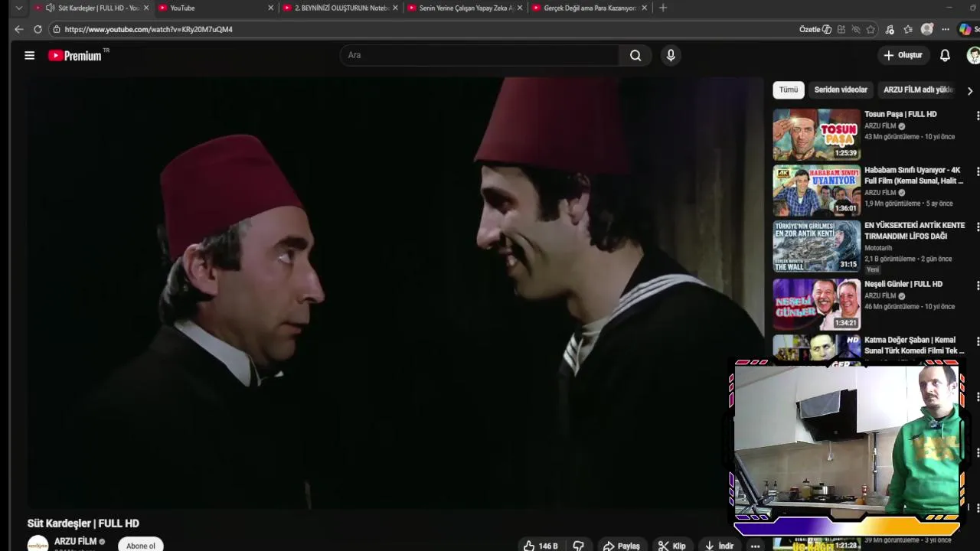Click the Oluştur create button
The width and height of the screenshot is (980, 551).
pos(903,55)
